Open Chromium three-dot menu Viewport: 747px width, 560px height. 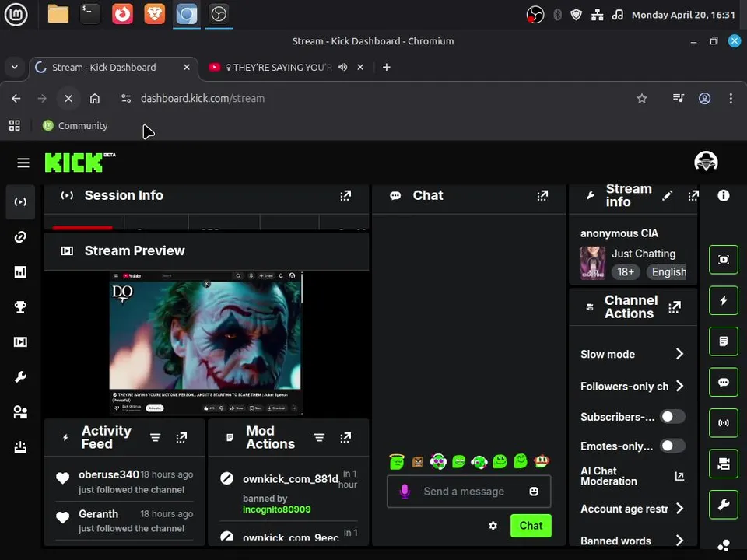coord(731,98)
